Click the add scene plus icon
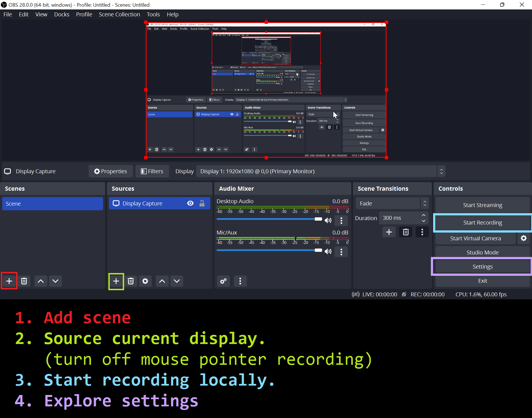532x418 pixels. [x=9, y=281]
